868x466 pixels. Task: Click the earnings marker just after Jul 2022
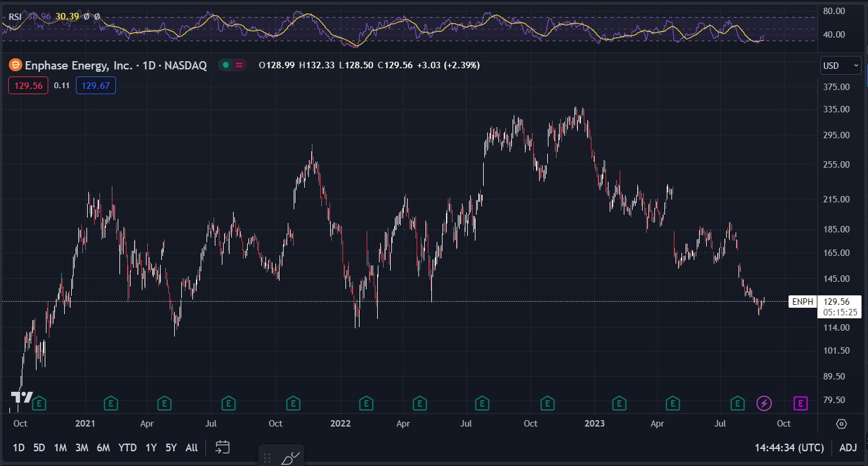[482, 403]
